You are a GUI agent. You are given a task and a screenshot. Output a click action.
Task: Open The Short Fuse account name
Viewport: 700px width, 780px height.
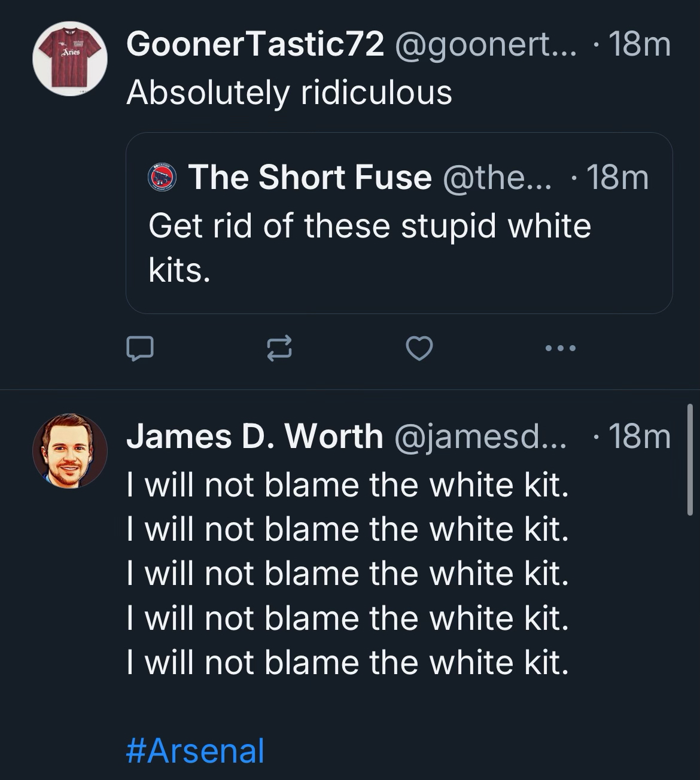click(310, 178)
